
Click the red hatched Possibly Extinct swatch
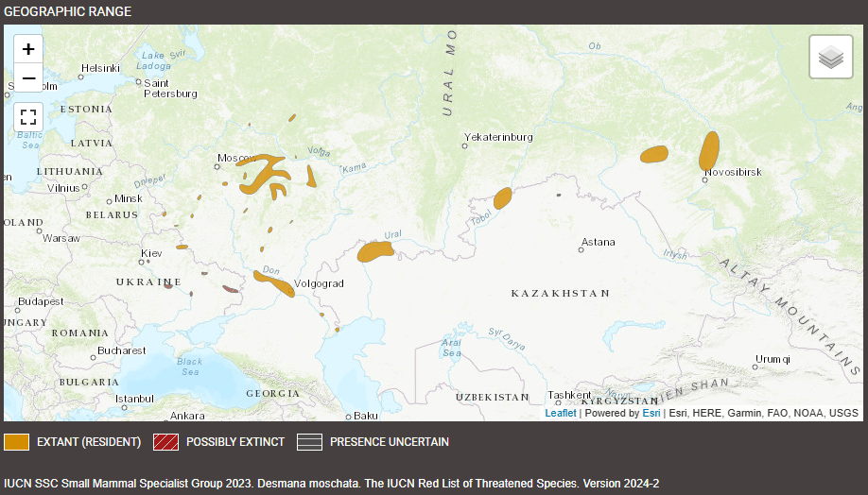pos(165,442)
